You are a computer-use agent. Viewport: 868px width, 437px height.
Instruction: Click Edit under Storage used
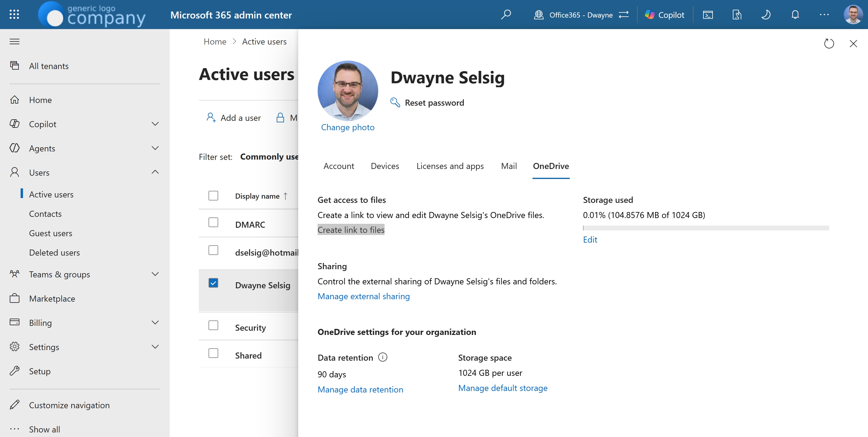pyautogui.click(x=590, y=239)
